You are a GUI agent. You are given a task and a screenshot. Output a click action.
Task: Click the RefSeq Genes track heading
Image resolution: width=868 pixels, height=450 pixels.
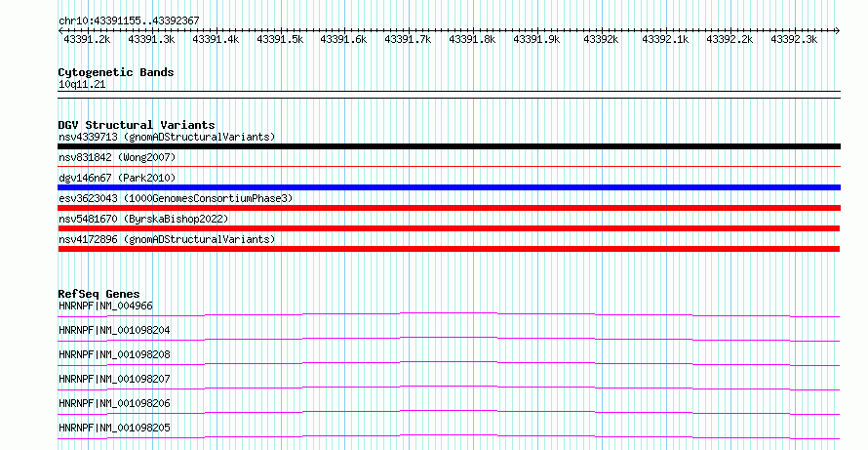pyautogui.click(x=99, y=294)
